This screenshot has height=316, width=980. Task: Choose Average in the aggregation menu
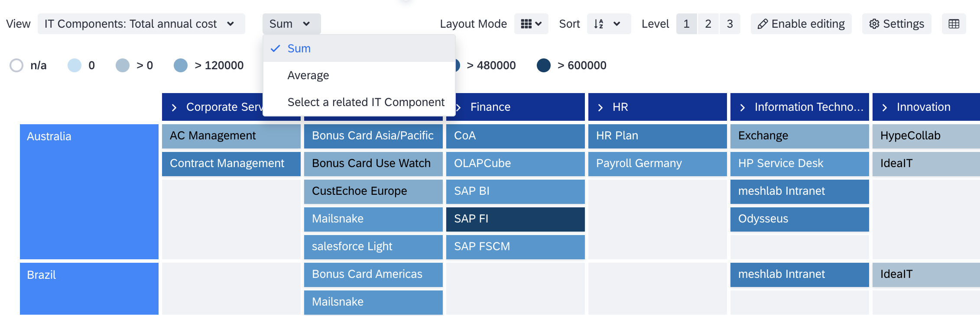[x=359, y=75]
